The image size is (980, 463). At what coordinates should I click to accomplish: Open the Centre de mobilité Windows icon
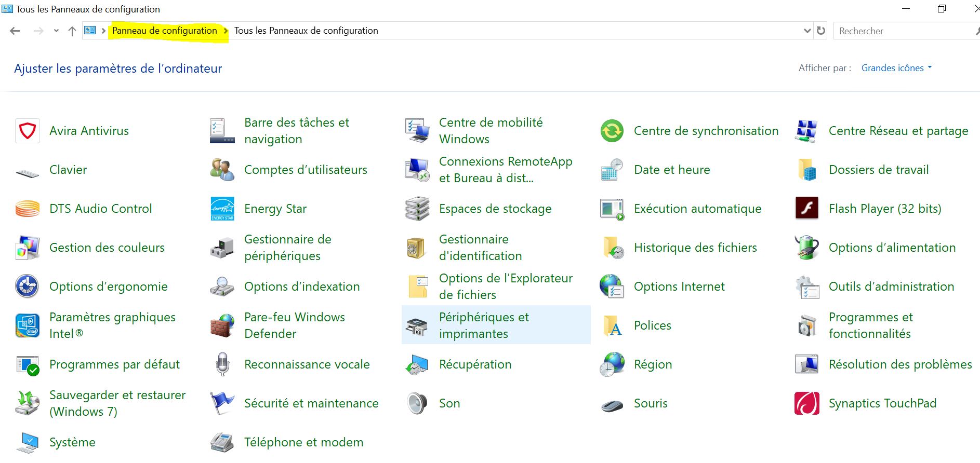417,131
